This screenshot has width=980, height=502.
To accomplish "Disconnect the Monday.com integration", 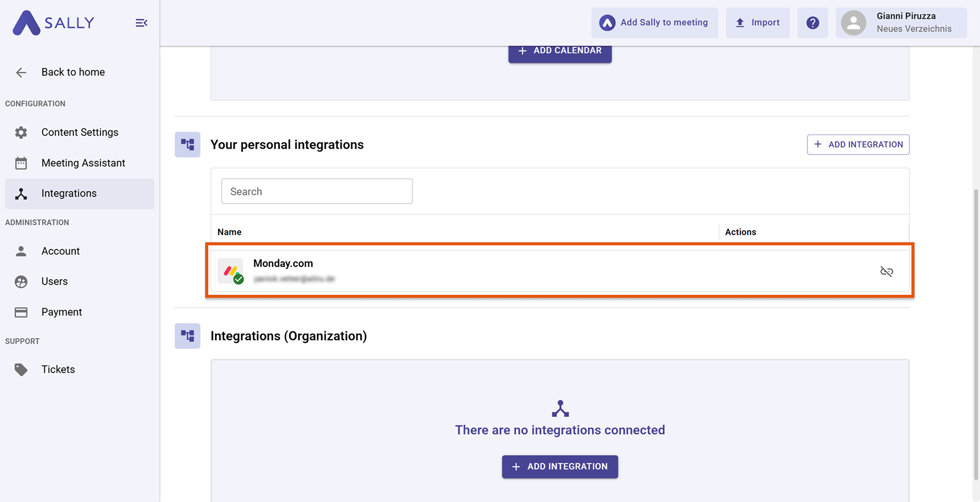I will coord(886,271).
